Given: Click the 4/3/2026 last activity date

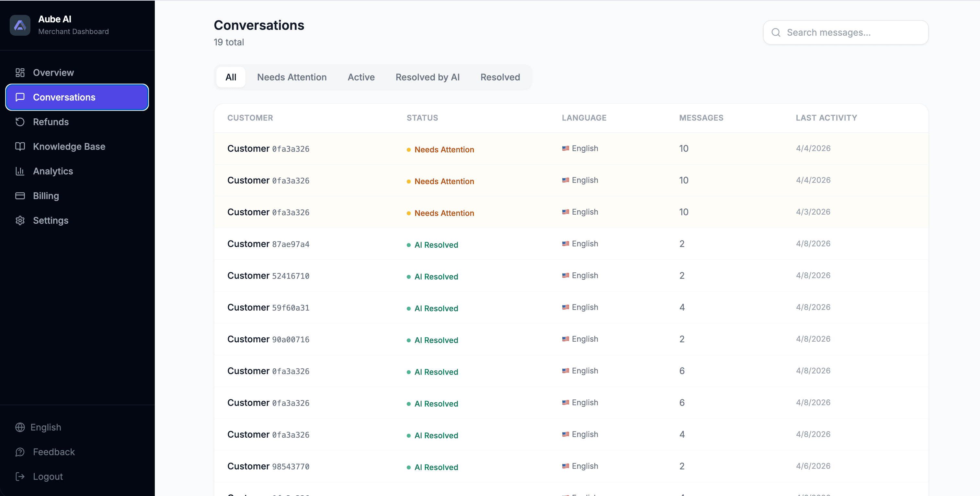Looking at the screenshot, I should pos(813,212).
